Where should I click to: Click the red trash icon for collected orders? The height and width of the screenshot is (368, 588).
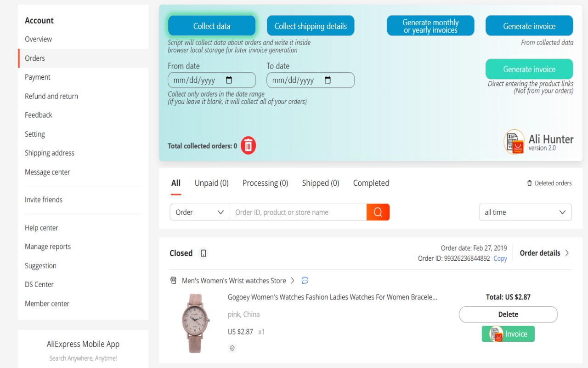248,146
